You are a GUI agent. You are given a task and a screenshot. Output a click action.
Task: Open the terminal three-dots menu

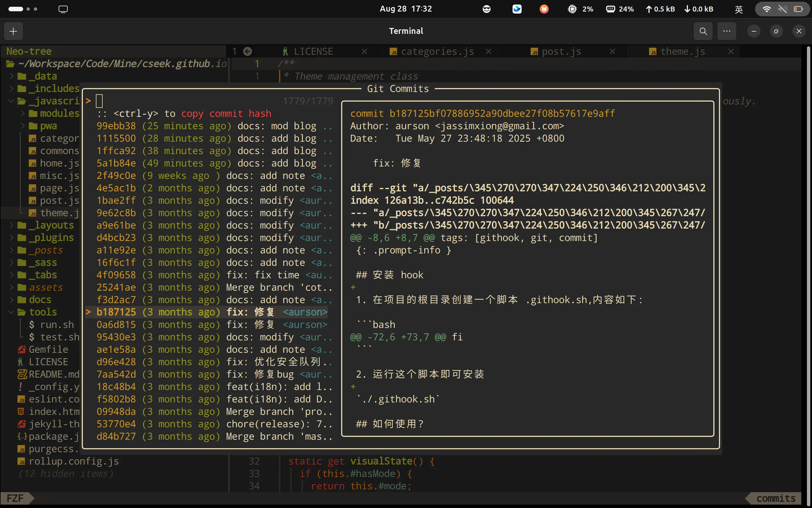727,31
